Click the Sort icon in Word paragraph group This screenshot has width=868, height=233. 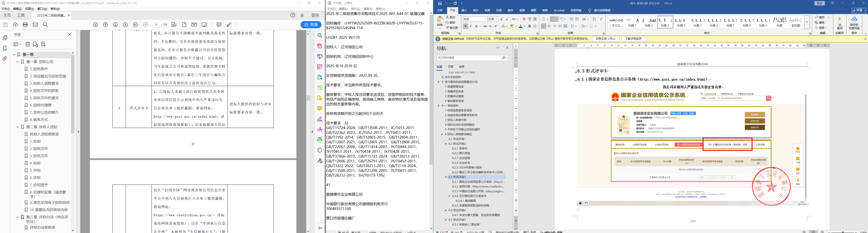594,19
